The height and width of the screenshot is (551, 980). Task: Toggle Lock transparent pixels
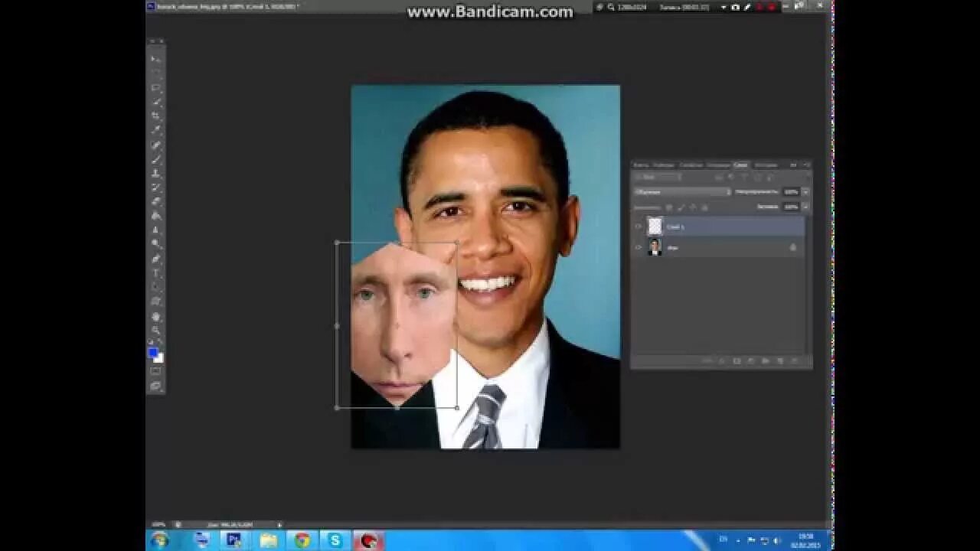click(x=669, y=207)
